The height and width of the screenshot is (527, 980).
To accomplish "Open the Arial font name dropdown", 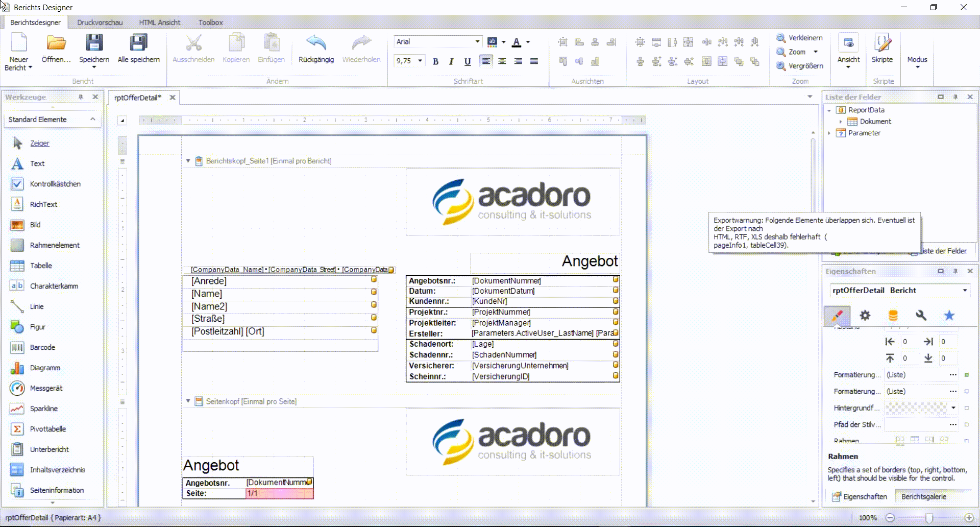I will [477, 42].
